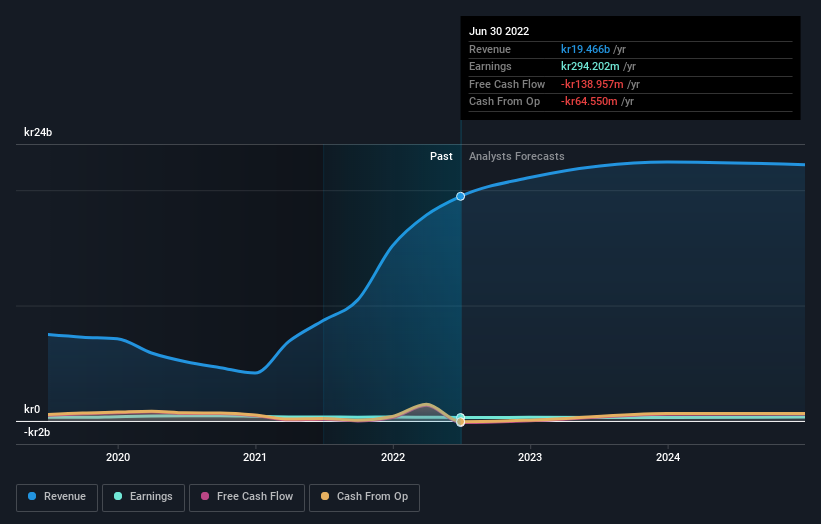This screenshot has height=524, width=821.
Task: Click the kr294.202m earnings value
Action: click(590, 66)
